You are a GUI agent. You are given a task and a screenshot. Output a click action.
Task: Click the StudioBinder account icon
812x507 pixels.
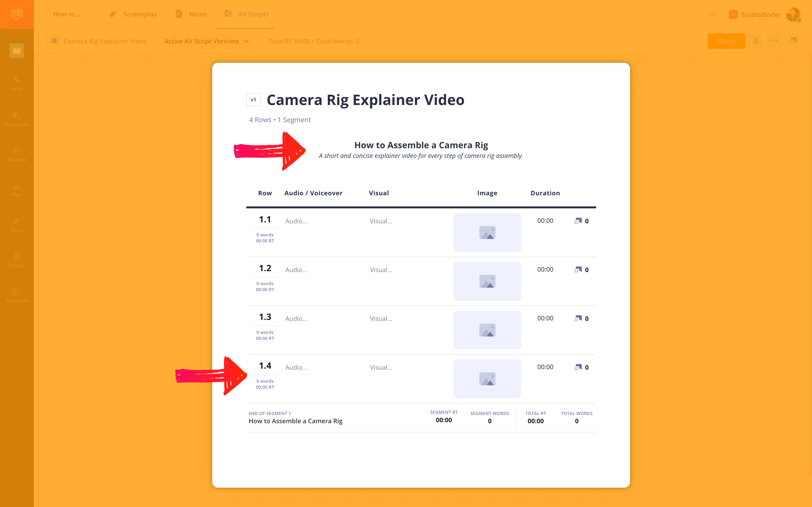pos(794,14)
